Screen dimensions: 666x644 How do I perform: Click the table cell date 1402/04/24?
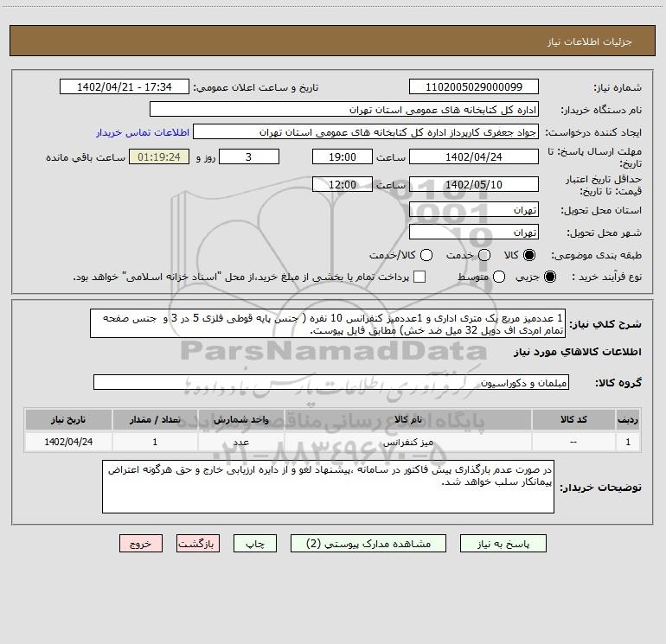68,442
